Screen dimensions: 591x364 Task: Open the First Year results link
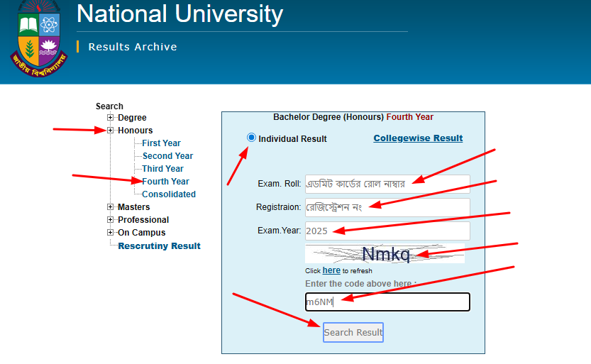(x=161, y=143)
